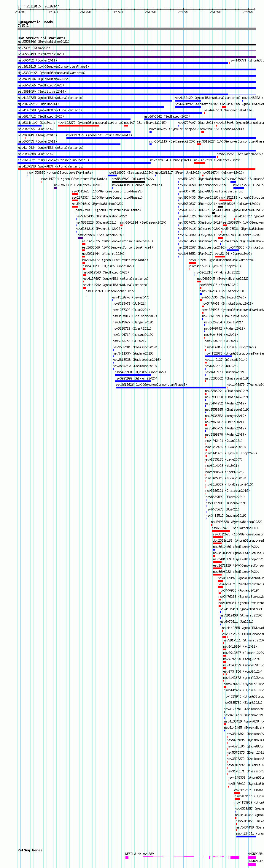Select variant esv3671971 (Besenbacher2015)
The width and height of the screenshot is (264, 868).
click(110, 291)
